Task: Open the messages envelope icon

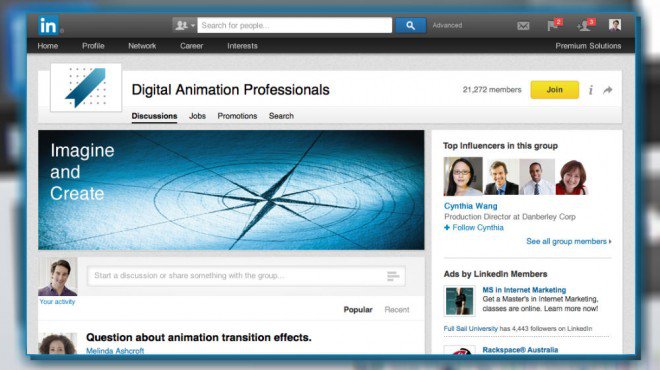Action: point(523,26)
